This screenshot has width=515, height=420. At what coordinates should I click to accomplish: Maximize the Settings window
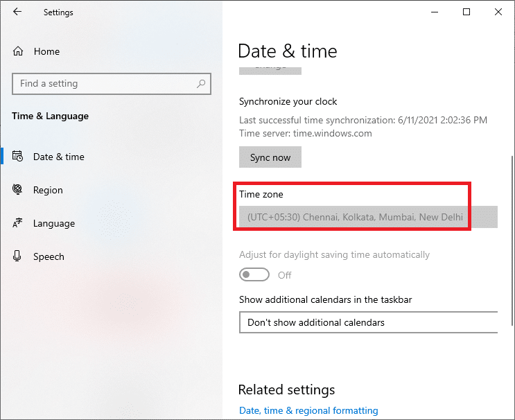466,12
